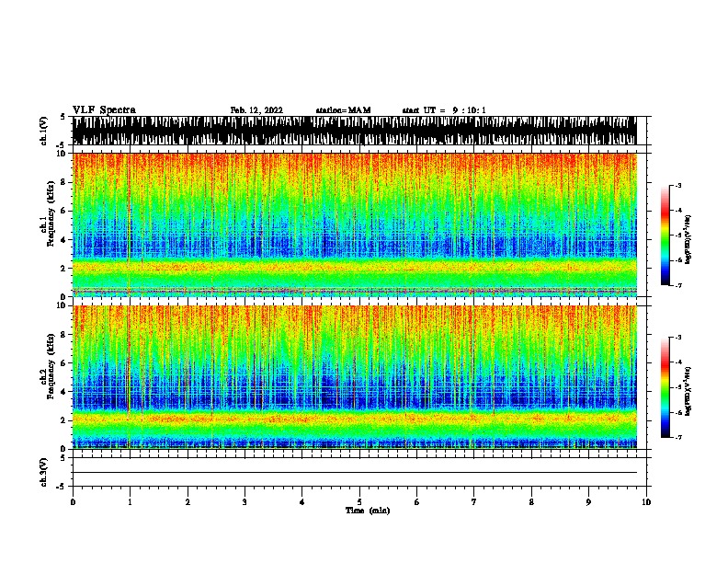728x563 pixels.
Task: Select the "ch.1(V)" waveform axis label
Action: 44,131
